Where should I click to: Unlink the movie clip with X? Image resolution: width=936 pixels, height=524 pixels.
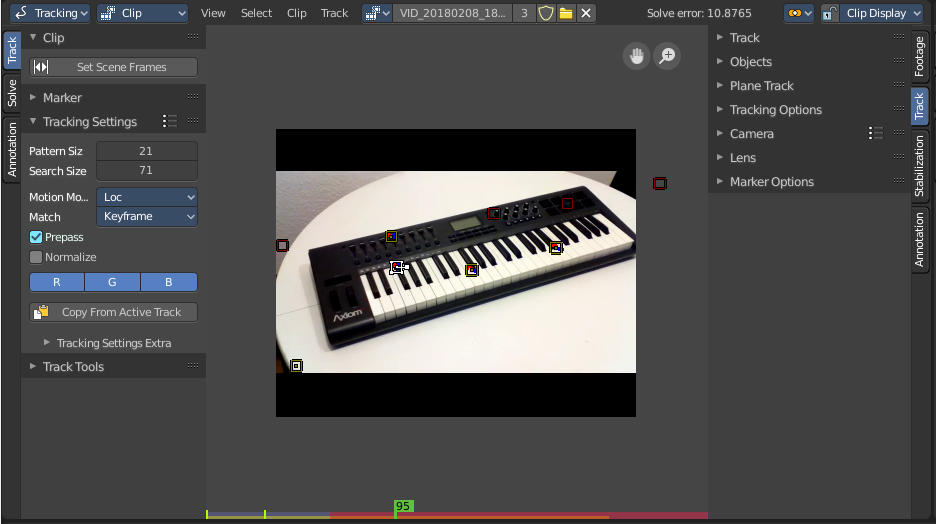click(x=586, y=13)
